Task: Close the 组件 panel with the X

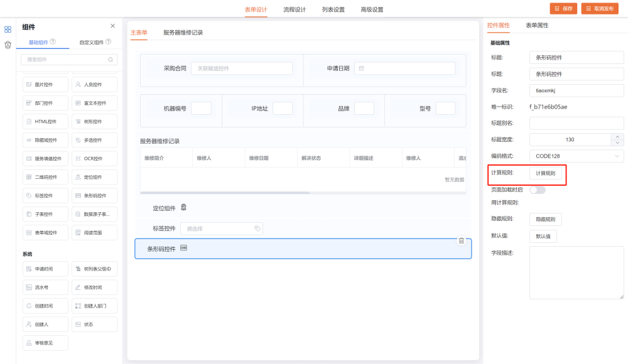Action: (x=112, y=26)
